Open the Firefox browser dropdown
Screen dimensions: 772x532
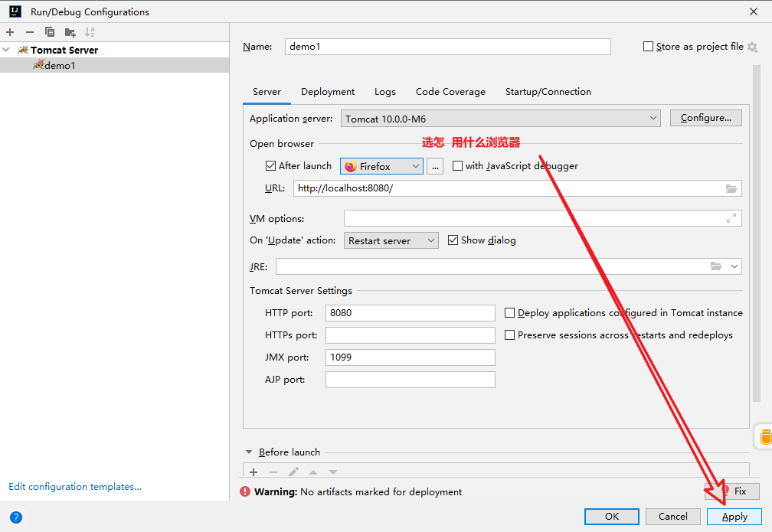coord(381,166)
